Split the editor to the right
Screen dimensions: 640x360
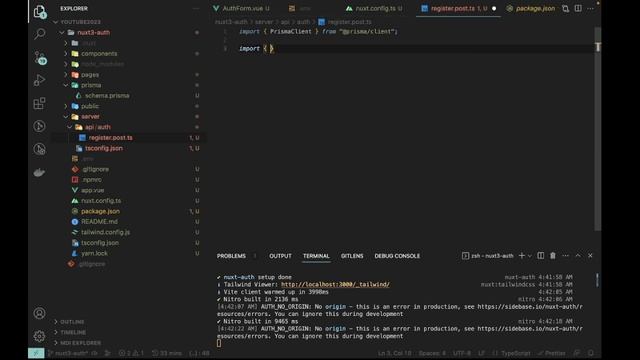tap(578, 9)
